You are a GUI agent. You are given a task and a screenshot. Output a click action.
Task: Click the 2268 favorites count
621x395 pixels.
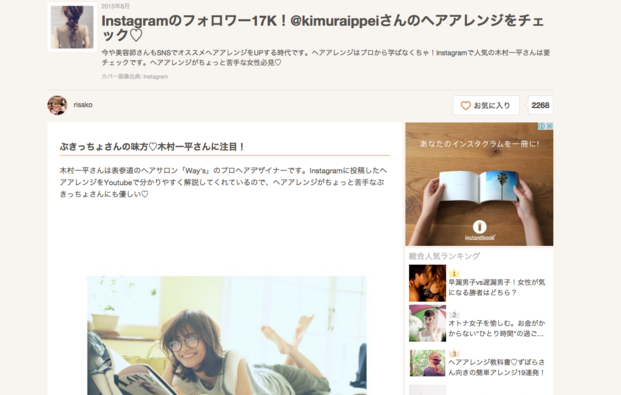[x=540, y=105]
